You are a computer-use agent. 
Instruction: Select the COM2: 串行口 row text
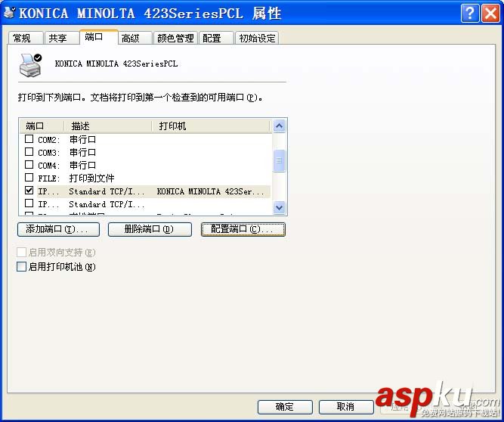coord(66,140)
